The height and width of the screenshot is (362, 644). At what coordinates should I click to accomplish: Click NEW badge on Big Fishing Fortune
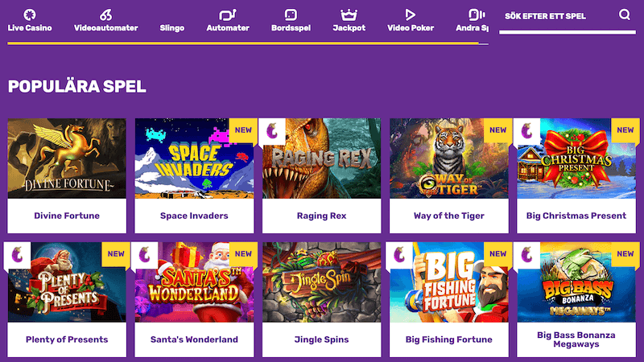click(x=497, y=254)
